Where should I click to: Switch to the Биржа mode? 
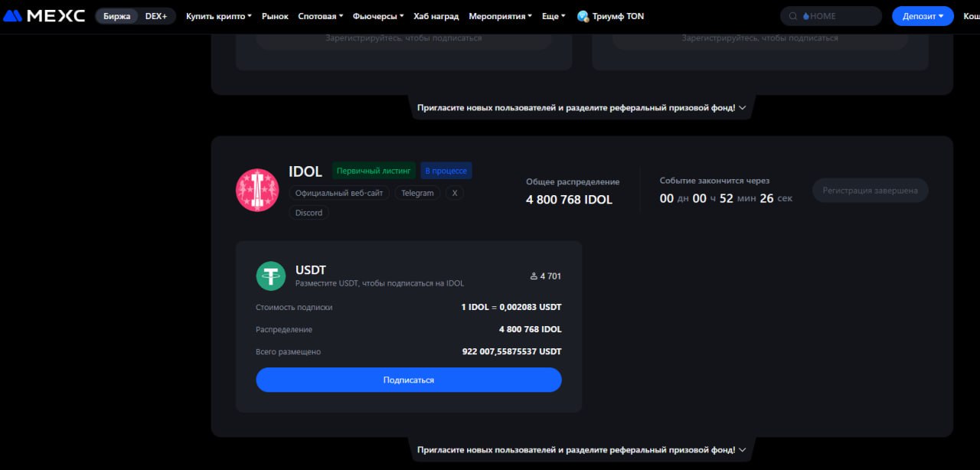point(117,16)
